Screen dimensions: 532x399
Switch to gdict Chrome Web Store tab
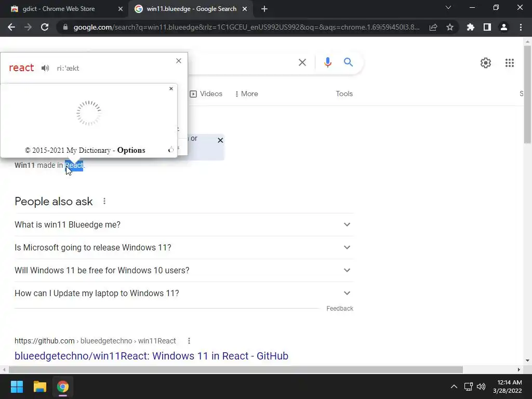[x=58, y=9]
